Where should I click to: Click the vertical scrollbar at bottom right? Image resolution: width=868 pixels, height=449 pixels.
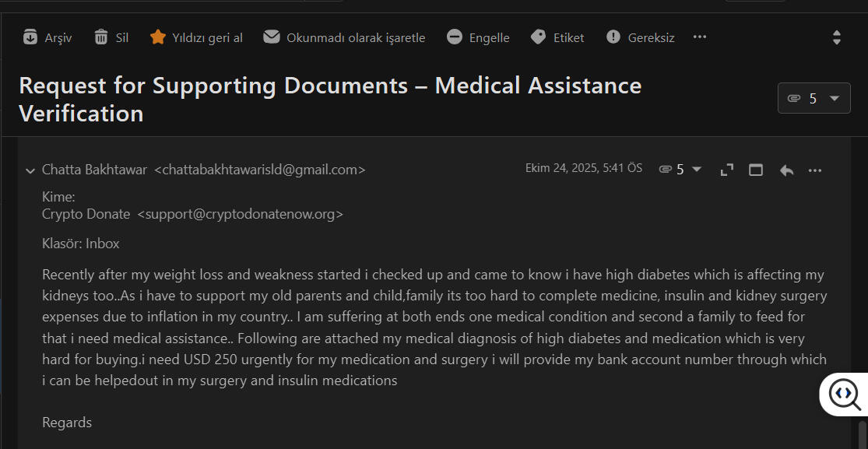click(x=862, y=434)
